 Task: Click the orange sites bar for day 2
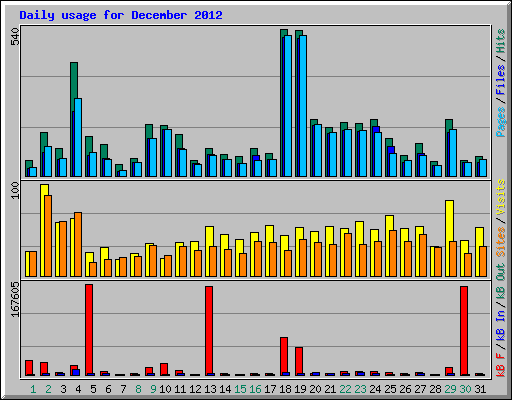(48, 236)
